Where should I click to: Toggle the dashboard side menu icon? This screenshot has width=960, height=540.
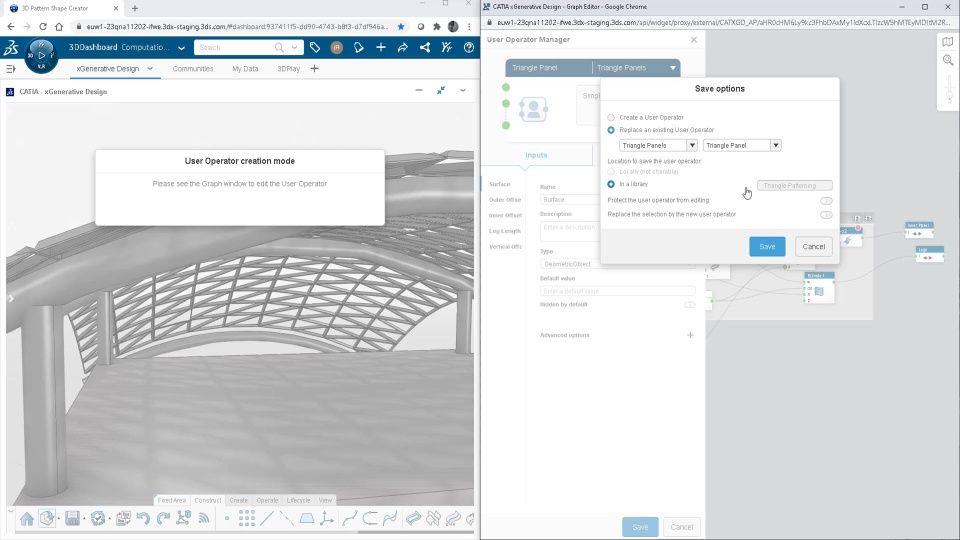coord(10,69)
